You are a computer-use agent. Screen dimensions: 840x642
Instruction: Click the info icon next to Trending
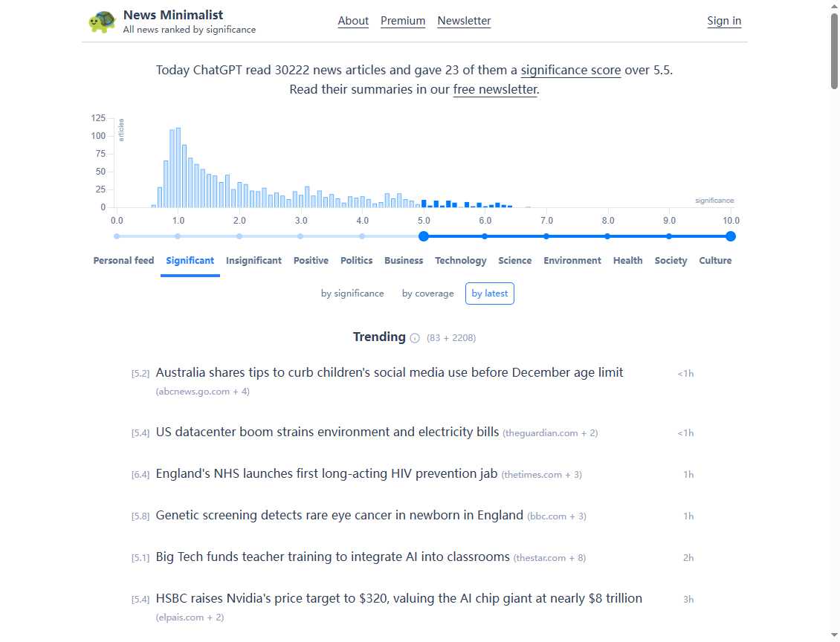415,338
